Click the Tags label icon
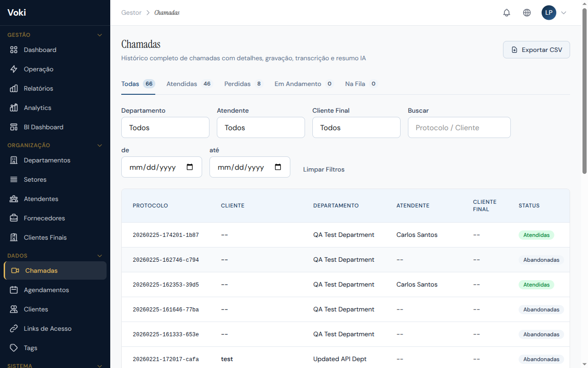588x368 pixels. click(14, 348)
